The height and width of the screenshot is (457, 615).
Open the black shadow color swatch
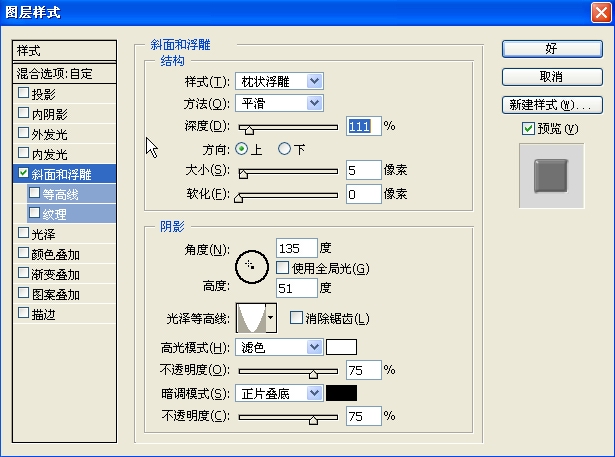point(341,393)
